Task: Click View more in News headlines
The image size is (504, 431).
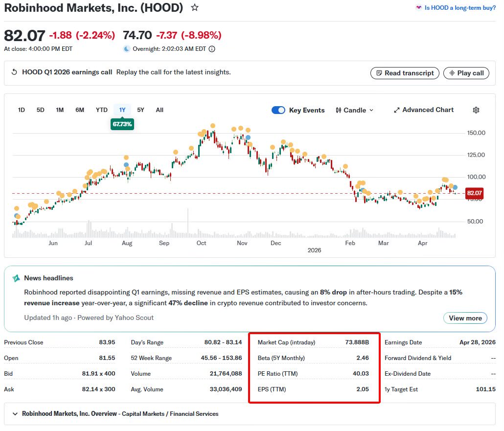Action: [465, 318]
